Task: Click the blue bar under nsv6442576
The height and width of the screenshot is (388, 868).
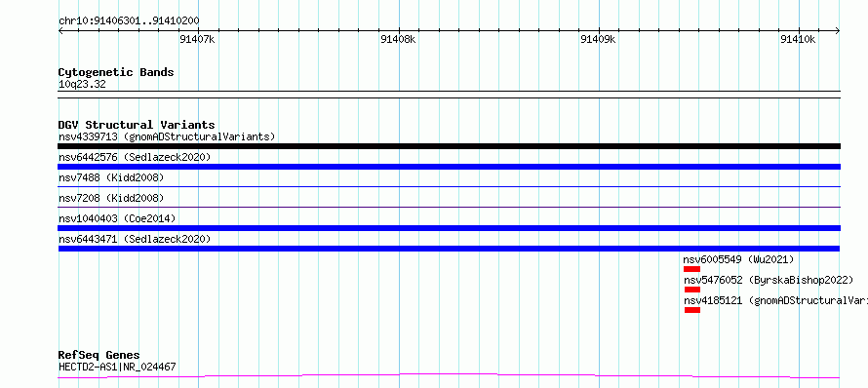Action: coord(449,167)
